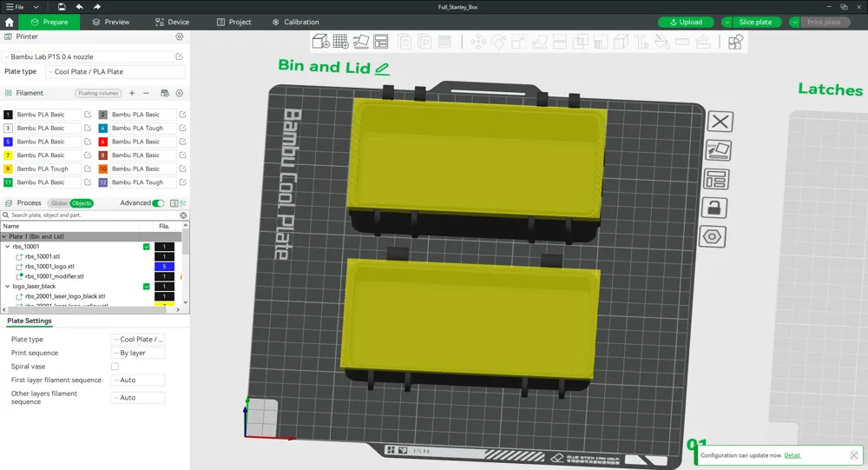Click the red filament 6 color swatch

[103, 142]
